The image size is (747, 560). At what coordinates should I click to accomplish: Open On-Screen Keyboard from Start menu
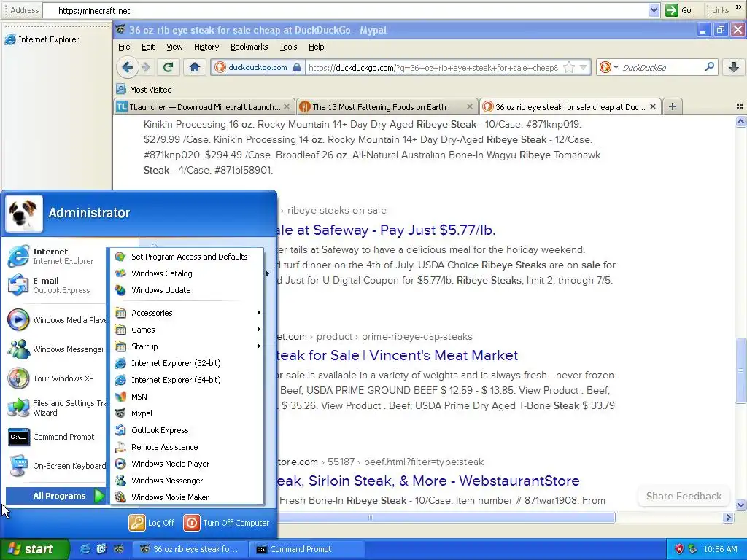tap(56, 466)
